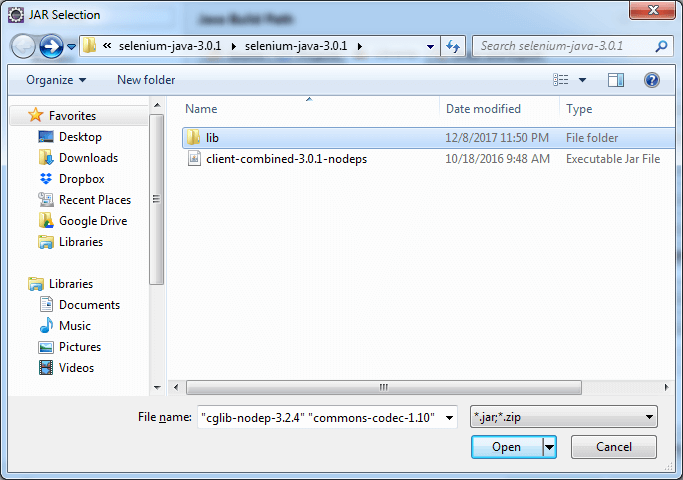This screenshot has width=683, height=480.
Task: Open Recent Places in Favorites
Action: coord(95,200)
